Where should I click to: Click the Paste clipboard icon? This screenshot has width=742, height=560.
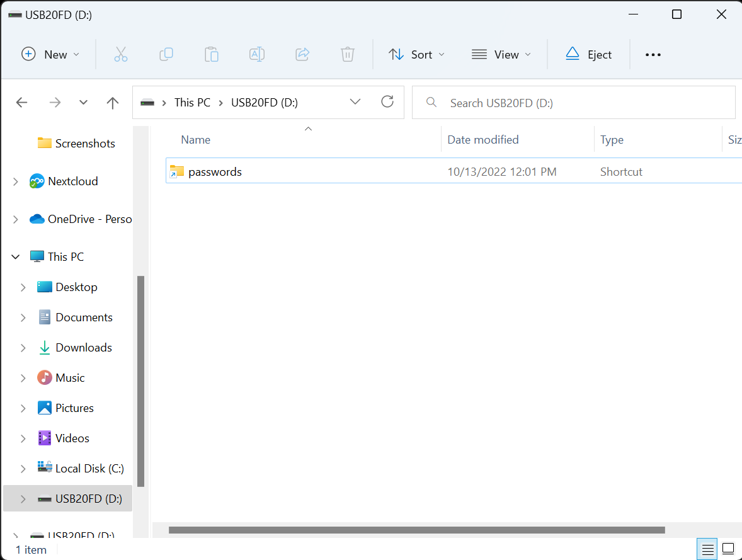(x=212, y=55)
